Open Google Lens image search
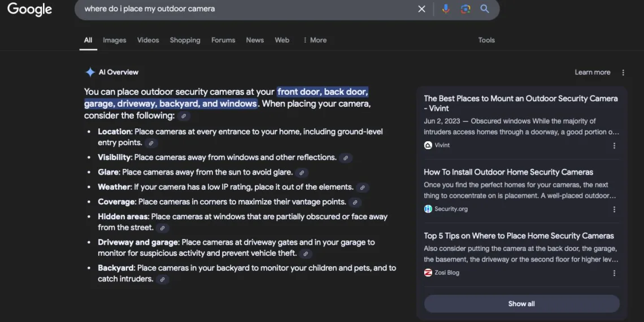Screen dimensions: 644x322 pos(465,9)
